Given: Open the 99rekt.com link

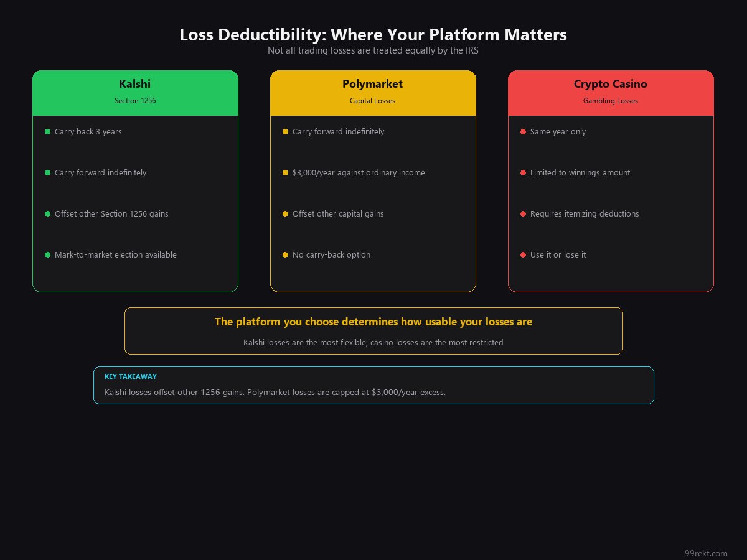Looking at the screenshot, I should 706,553.
